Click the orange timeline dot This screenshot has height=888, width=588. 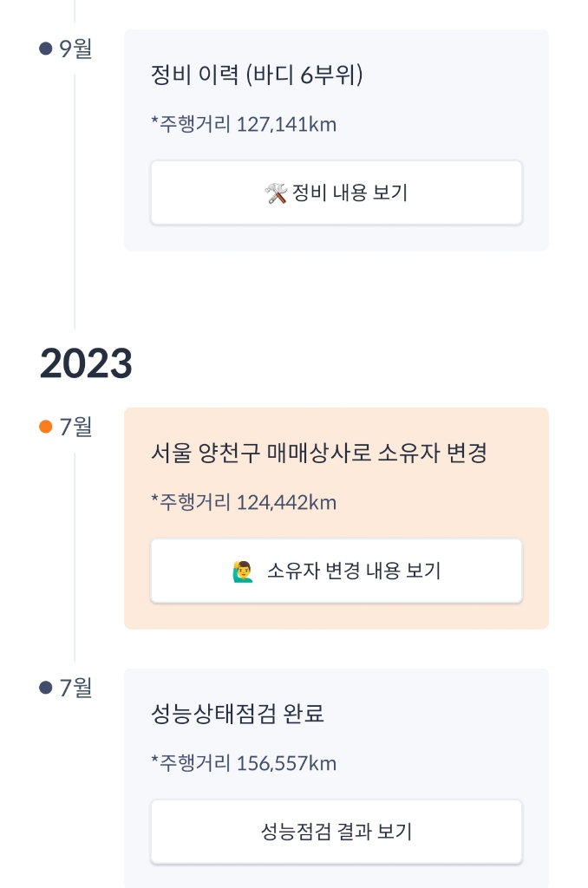pos(46,427)
